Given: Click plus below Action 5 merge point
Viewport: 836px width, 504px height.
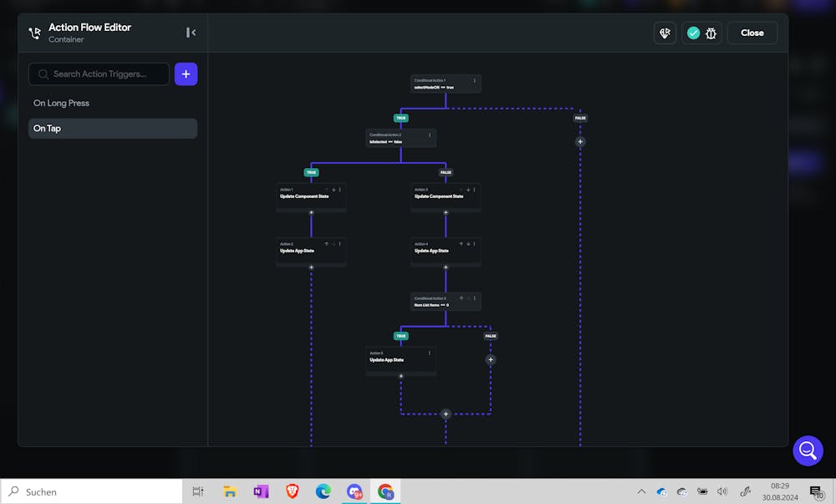Looking at the screenshot, I should [x=446, y=414].
